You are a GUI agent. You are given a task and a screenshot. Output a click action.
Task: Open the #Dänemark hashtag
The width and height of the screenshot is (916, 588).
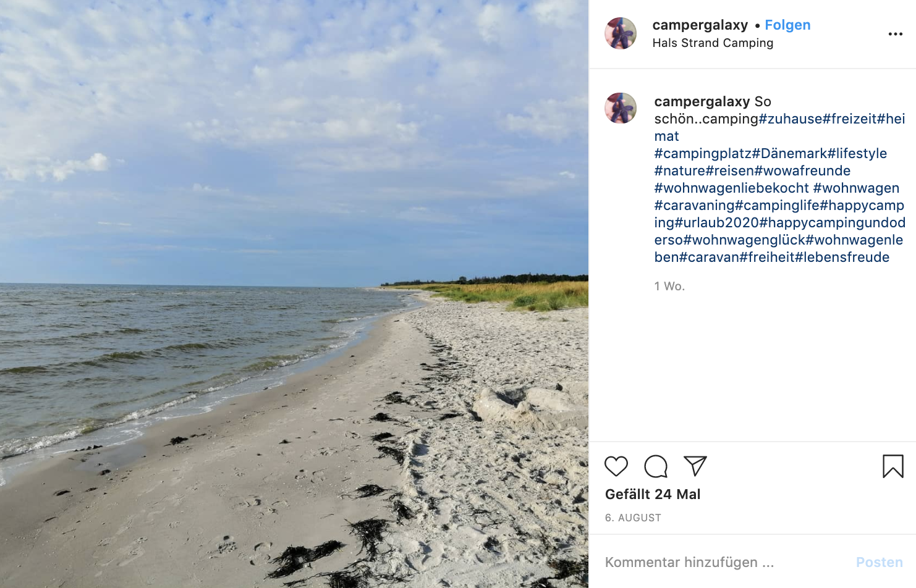coord(789,153)
